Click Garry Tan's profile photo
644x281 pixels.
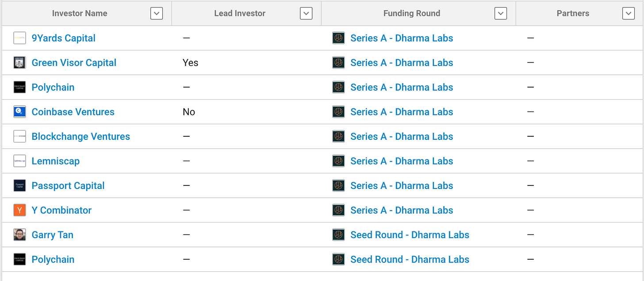point(20,235)
